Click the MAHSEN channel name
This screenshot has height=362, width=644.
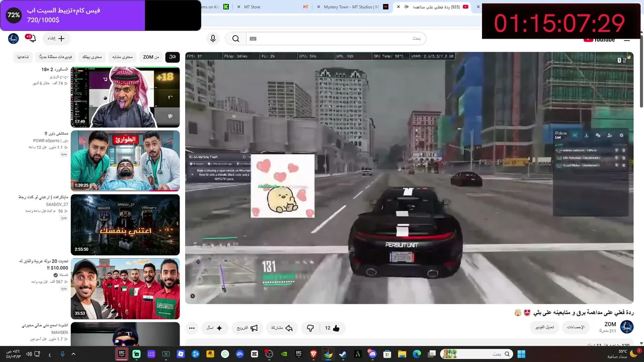coord(59,332)
